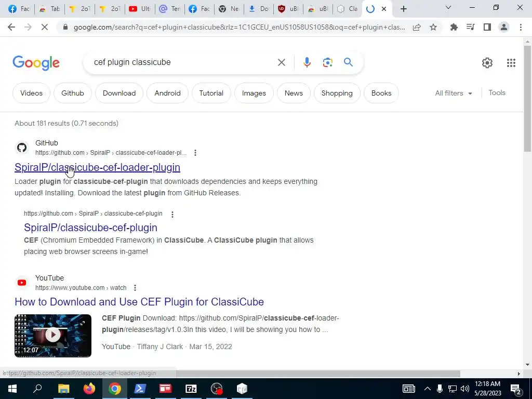Filter results by Videos

click(31, 93)
